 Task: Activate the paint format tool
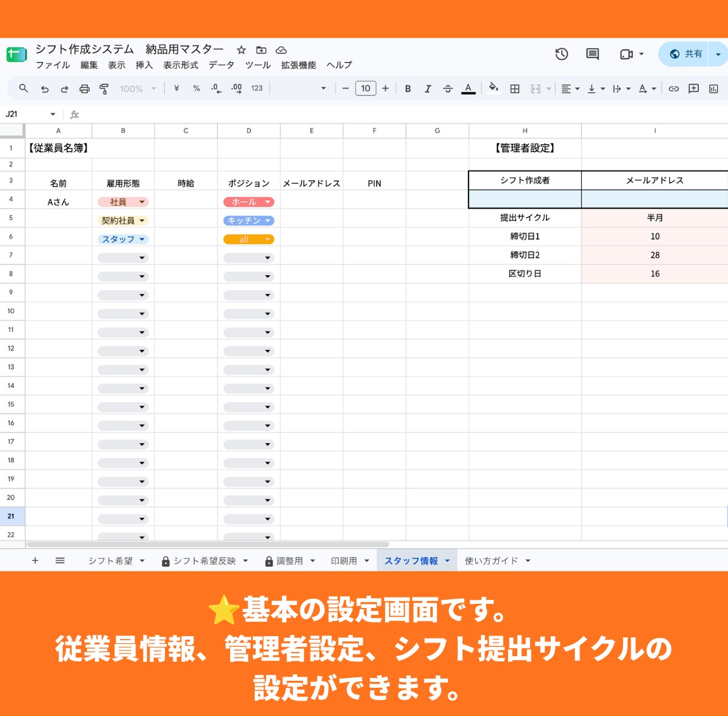coord(104,89)
